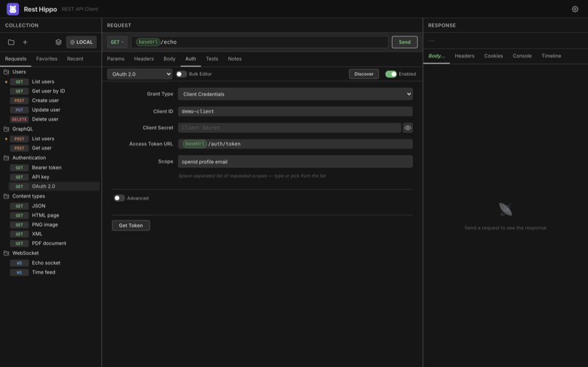This screenshot has width=588, height=367.
Task: Select the Requests tab in Collection
Action: point(16,59)
